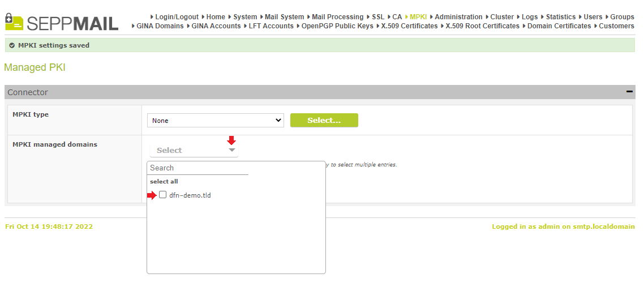Open the Mail Processing menu
Viewport: 644px width, 282px height.
pos(338,17)
